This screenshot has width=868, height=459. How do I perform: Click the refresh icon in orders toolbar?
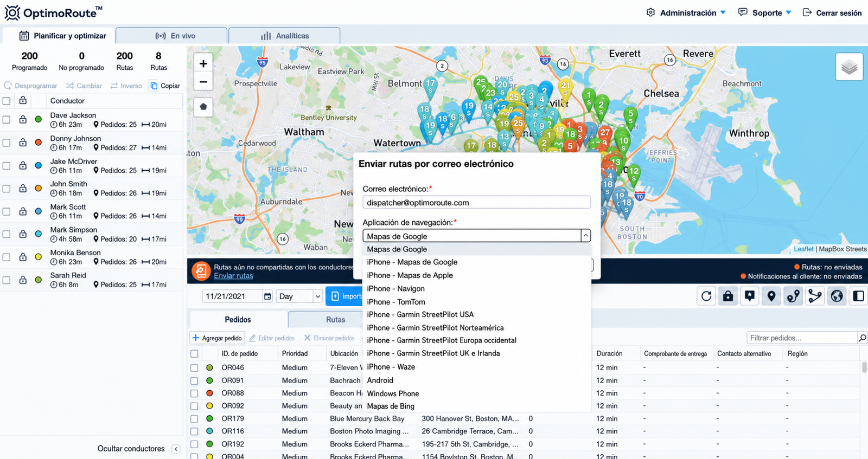(x=706, y=296)
